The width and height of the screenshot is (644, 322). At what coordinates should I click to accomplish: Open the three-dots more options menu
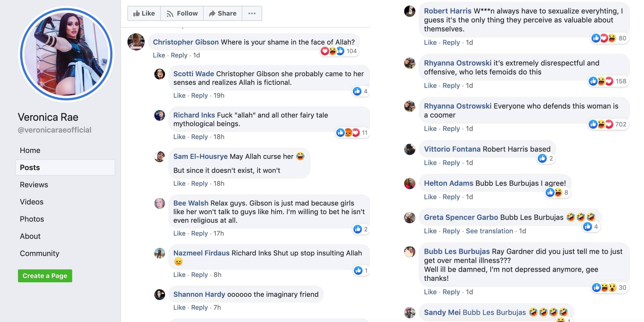click(x=252, y=13)
